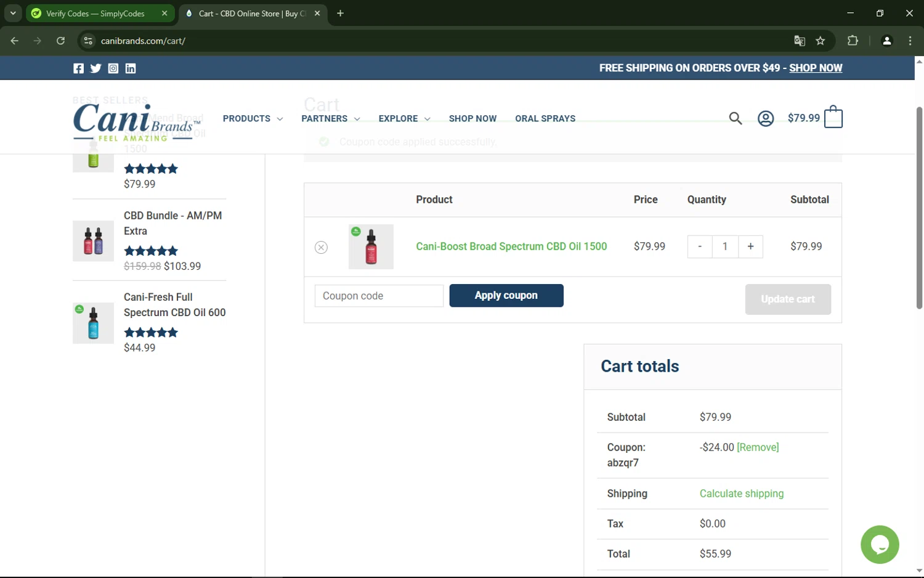Bookmark this page with the star icon
Viewport: 924px width, 578px height.
coord(820,41)
